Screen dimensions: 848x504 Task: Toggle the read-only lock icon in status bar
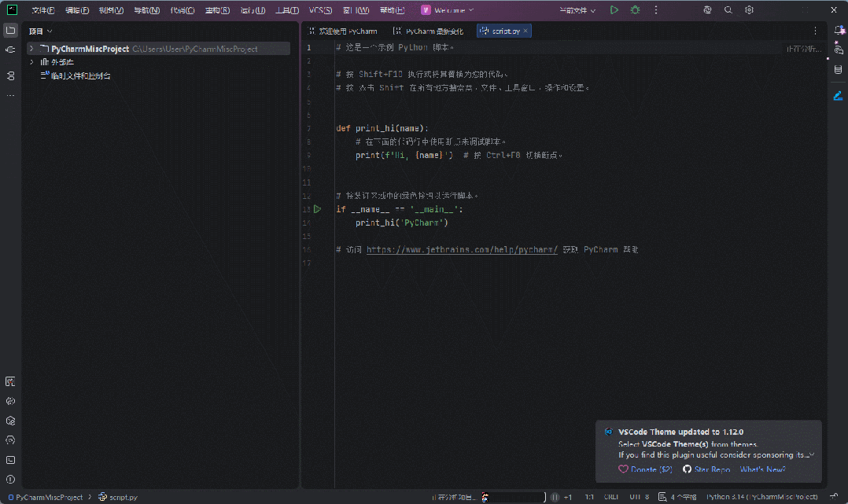pos(834,496)
